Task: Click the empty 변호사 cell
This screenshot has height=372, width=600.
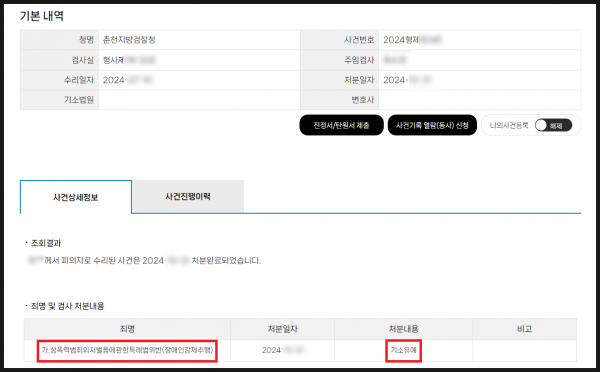Action: tap(479, 100)
